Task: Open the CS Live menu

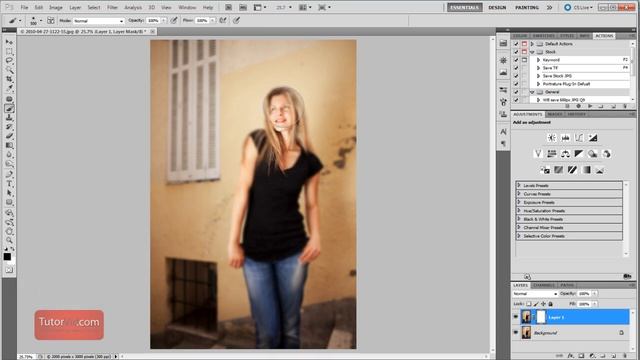Action: (578, 7)
